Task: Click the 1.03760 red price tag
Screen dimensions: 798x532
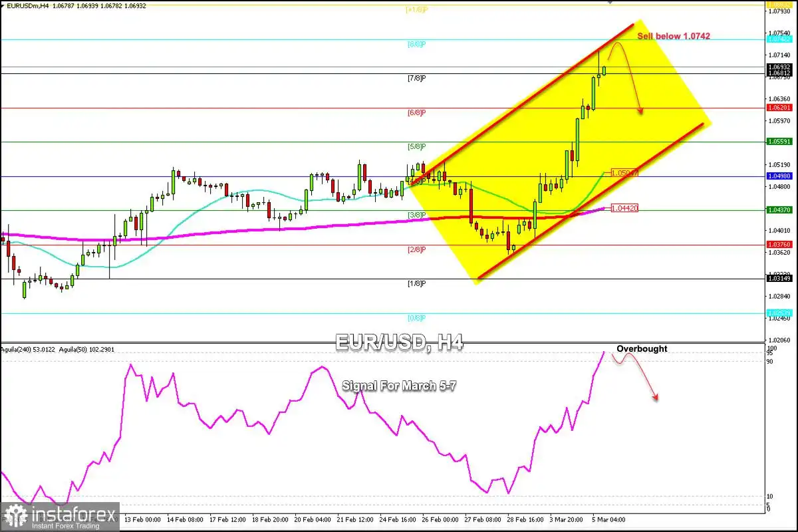Action: pos(780,244)
